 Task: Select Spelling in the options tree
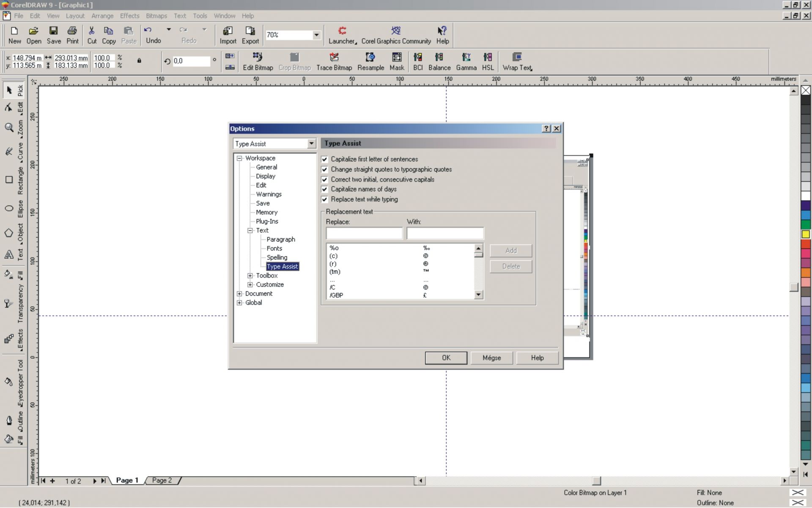point(277,257)
